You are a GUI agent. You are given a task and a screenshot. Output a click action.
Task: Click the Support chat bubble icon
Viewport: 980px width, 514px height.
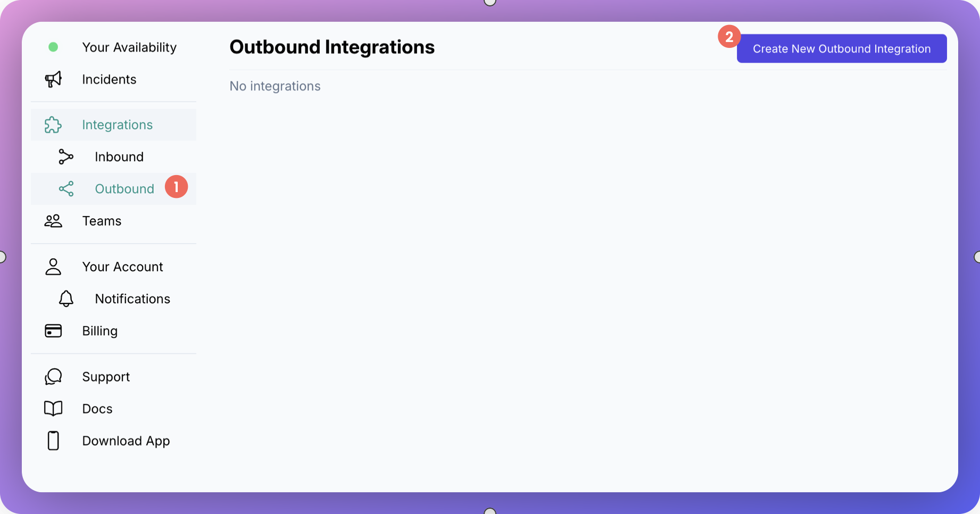(53, 377)
